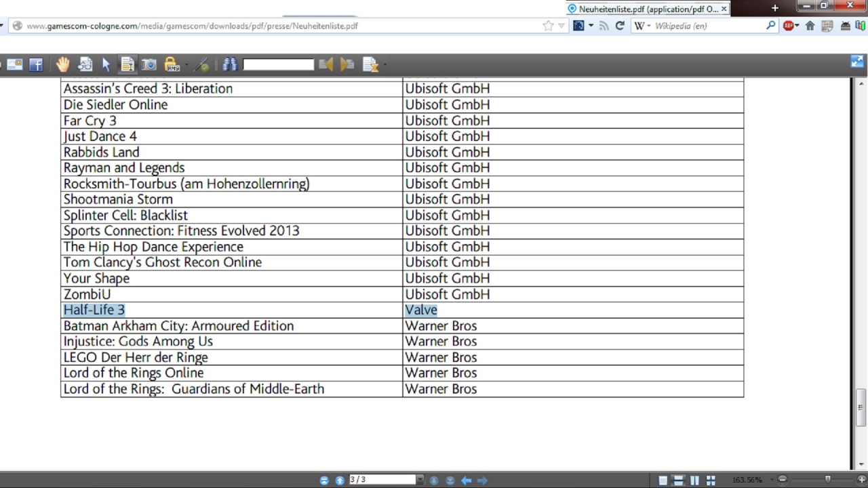Open the 163.56% zoom level dropdown
The image size is (868, 488).
[772, 480]
